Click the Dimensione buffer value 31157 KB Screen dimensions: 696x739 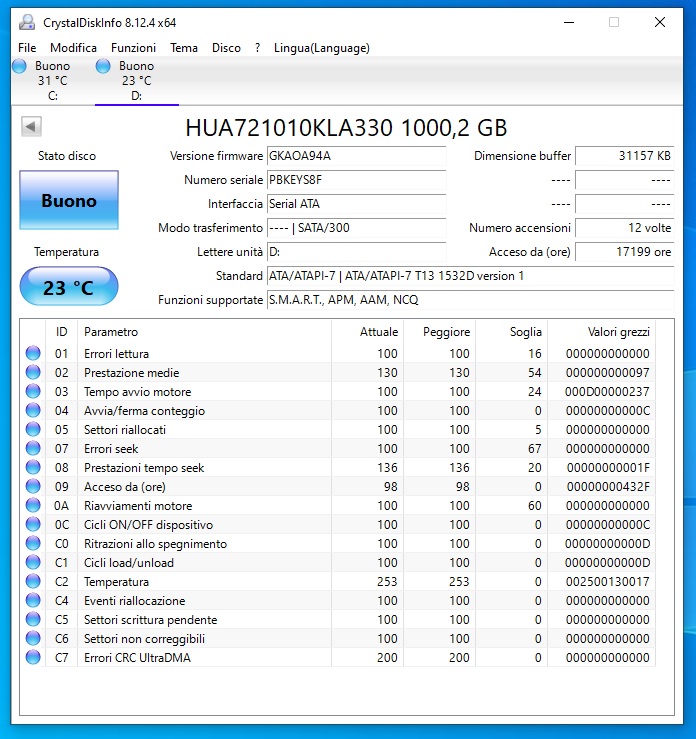[624, 156]
